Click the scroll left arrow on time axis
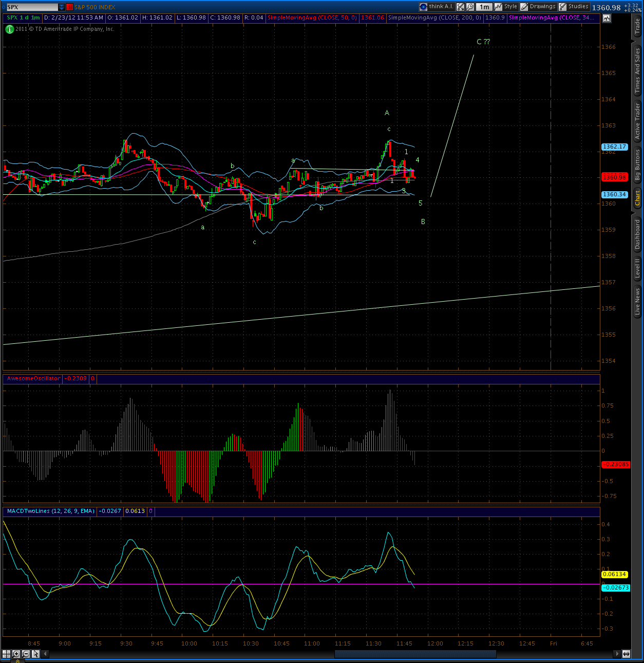Image resolution: width=644 pixels, height=663 pixels. 45,654
